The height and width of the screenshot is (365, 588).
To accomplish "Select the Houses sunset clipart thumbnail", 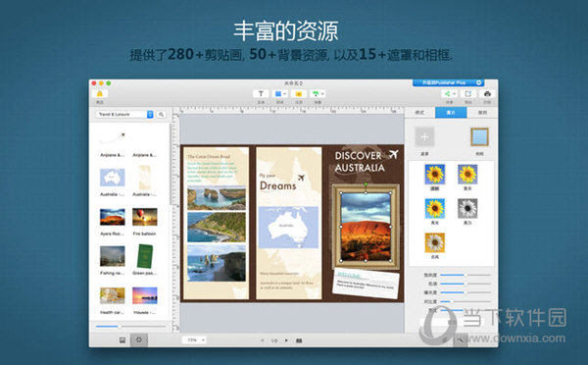I will pyautogui.click(x=145, y=295).
